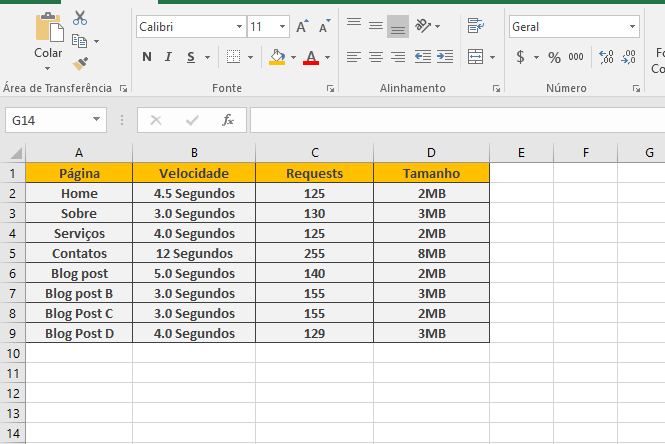Screen dimensions: 665x444
Task: Select the cell containing 8MB
Action: (431, 254)
